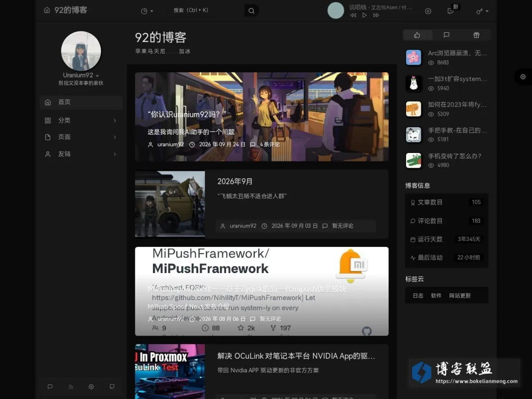Click the Uranium92 profile avatar
Image resolution: width=532 pixels, height=399 pixels.
click(x=81, y=51)
